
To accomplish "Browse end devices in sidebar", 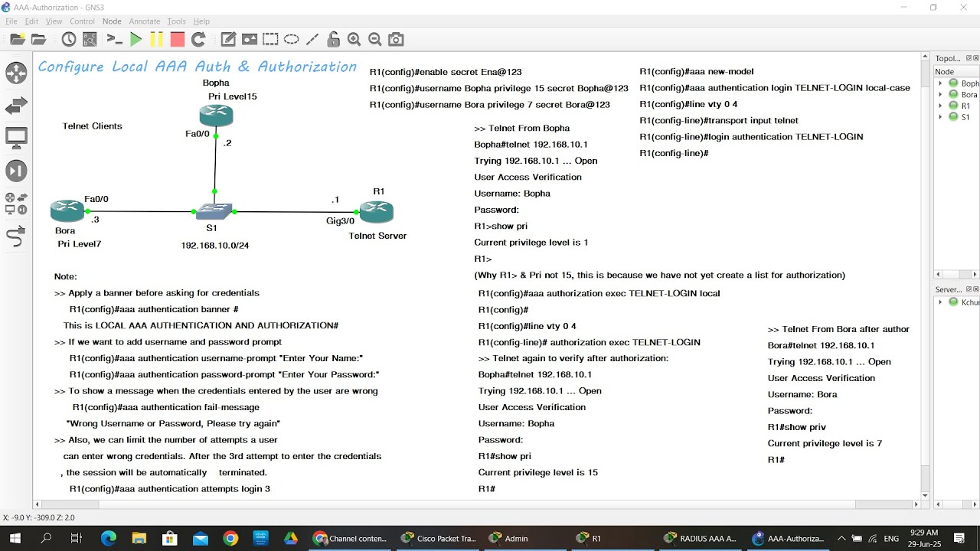I will click(16, 139).
